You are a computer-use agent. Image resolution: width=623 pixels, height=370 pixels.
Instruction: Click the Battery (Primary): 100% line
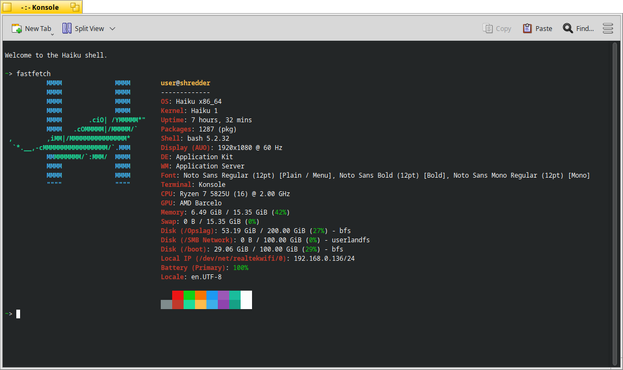(x=204, y=267)
